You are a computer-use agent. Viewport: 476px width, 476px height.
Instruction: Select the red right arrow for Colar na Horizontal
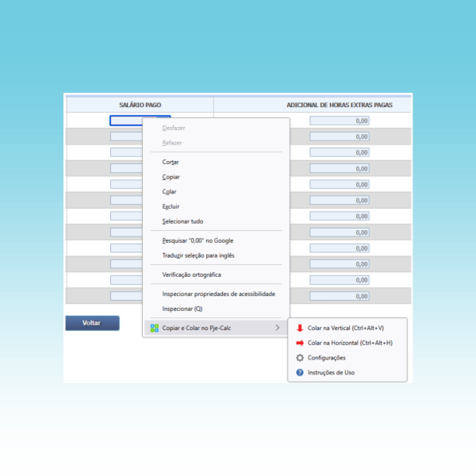(300, 343)
